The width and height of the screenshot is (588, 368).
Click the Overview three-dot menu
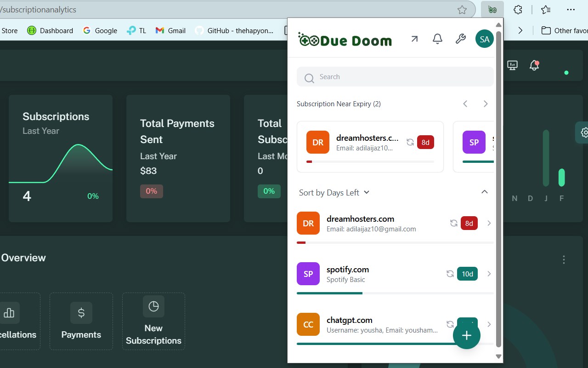pos(564,259)
